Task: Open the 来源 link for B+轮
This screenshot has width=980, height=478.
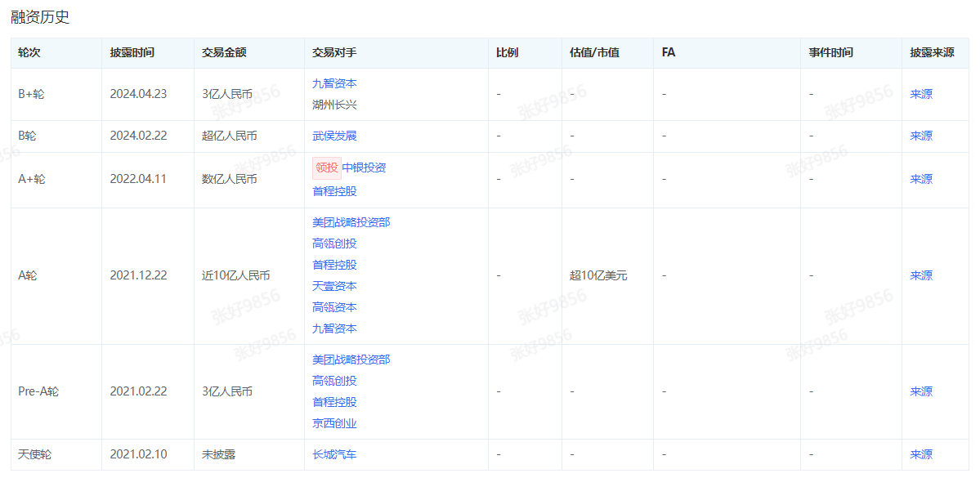Action: (x=921, y=94)
